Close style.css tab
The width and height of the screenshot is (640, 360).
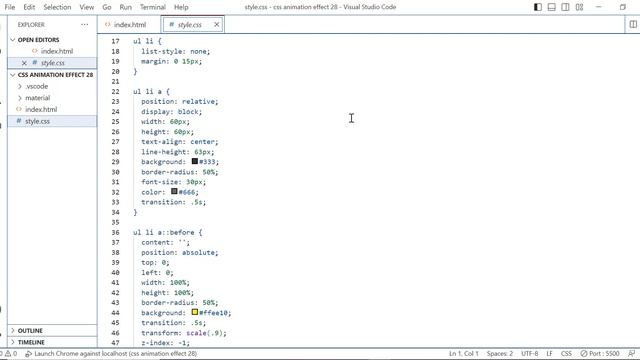pyautogui.click(x=217, y=24)
